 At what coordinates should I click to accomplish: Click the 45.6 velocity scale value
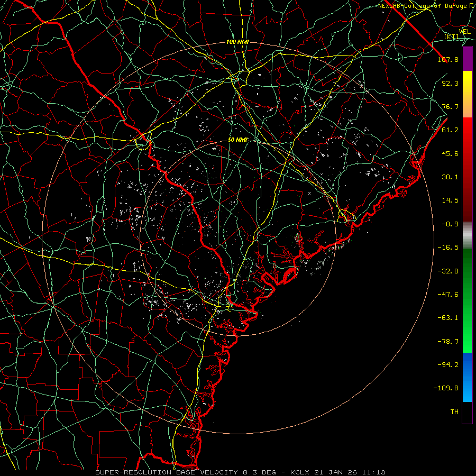(450, 153)
